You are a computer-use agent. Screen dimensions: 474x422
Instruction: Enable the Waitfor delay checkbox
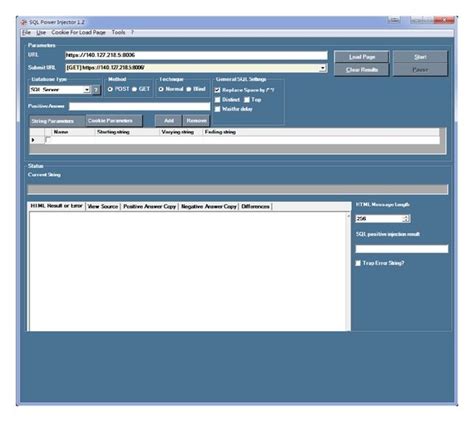click(x=217, y=109)
